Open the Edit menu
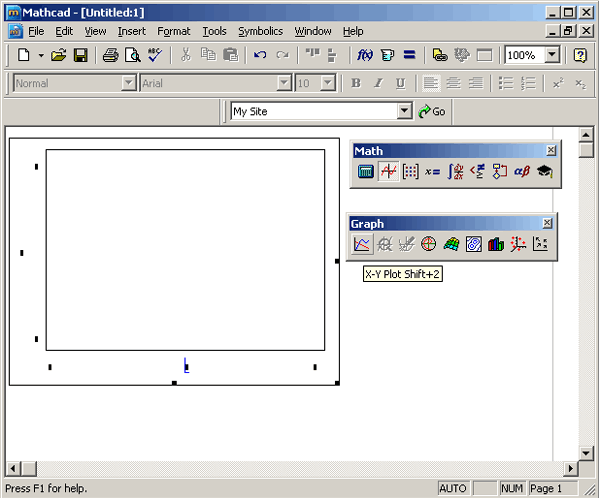The image size is (599, 498). 64,31
